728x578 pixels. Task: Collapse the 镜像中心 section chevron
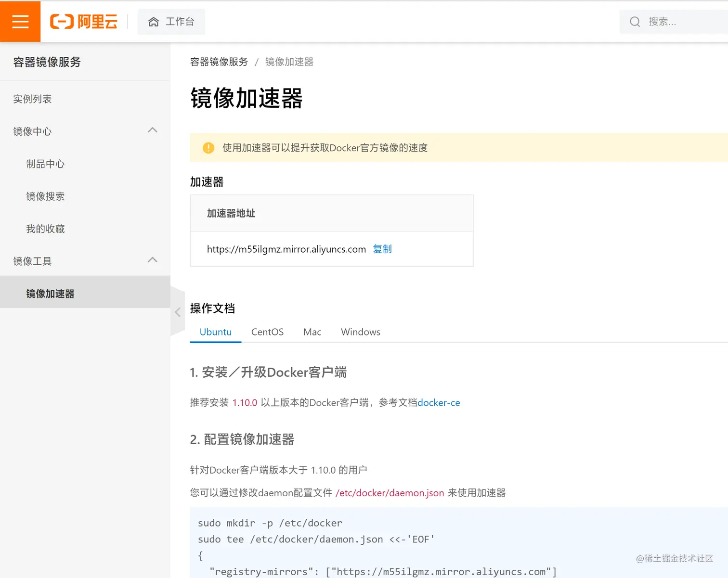pos(153,130)
